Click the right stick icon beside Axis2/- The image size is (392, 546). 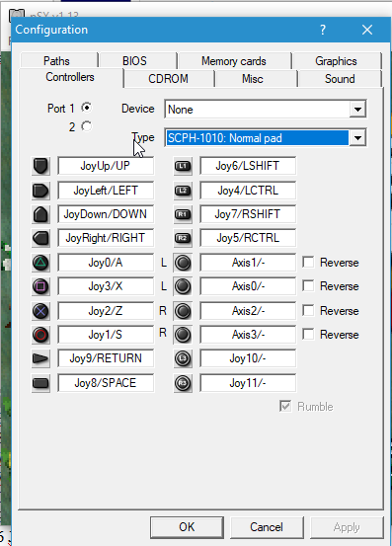[183, 311]
